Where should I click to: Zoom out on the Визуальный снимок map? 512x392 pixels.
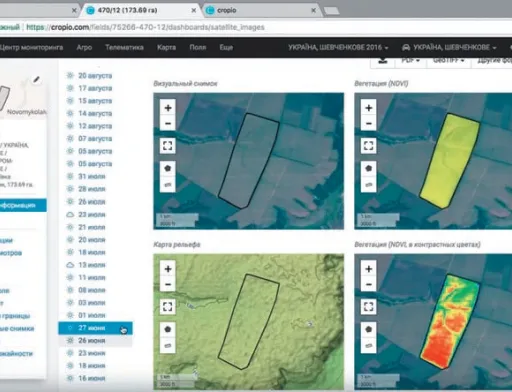(x=168, y=123)
